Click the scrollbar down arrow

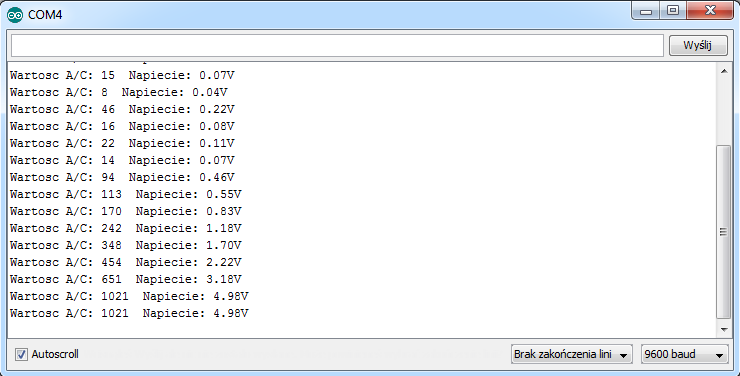(x=724, y=330)
